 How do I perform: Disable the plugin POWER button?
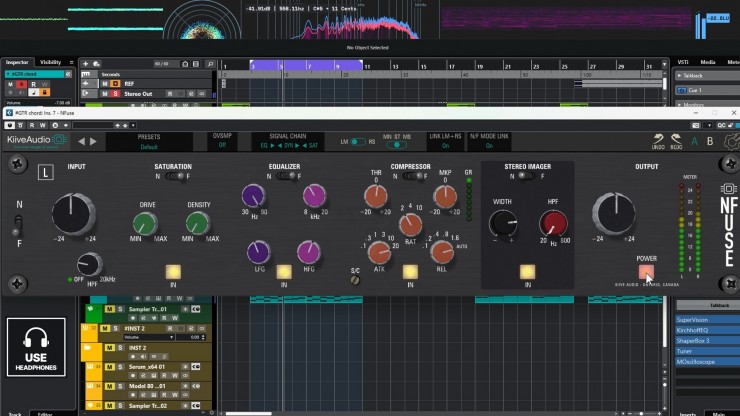coord(646,271)
